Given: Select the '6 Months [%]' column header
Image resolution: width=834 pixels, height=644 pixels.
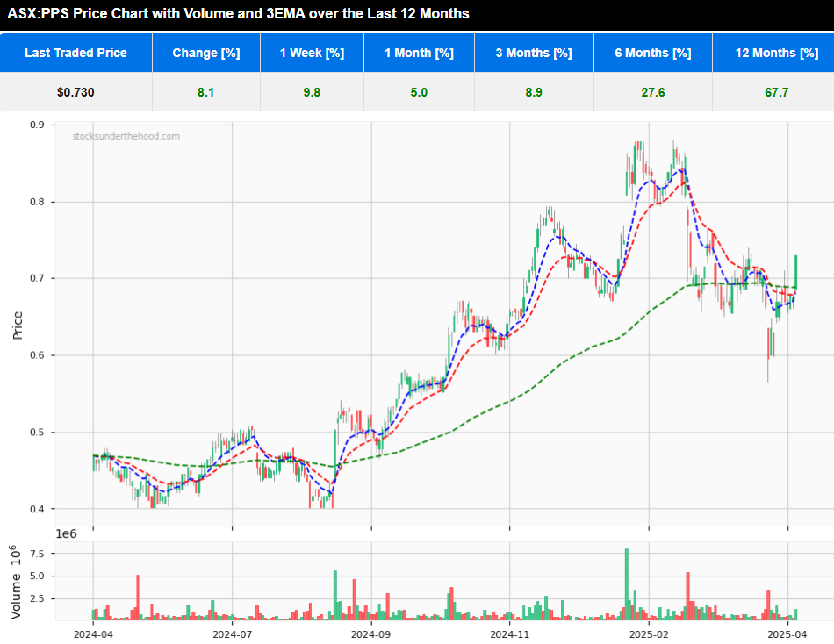Looking at the screenshot, I should click(653, 53).
